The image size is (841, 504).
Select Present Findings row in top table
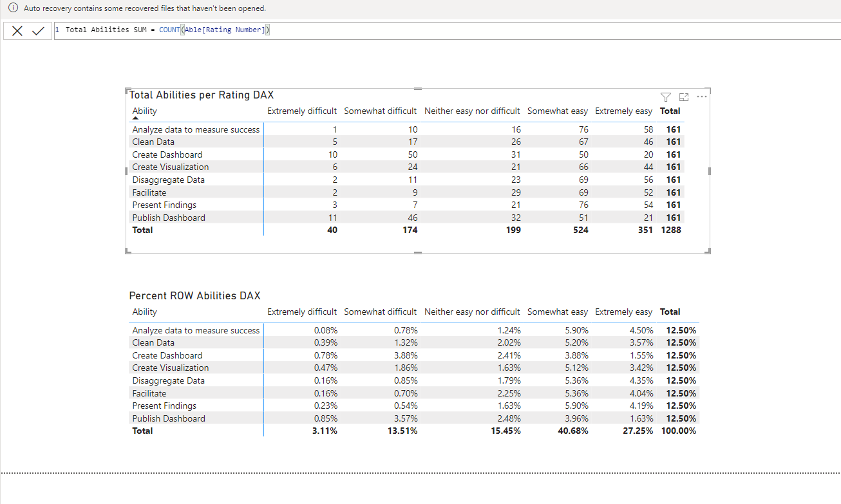164,205
